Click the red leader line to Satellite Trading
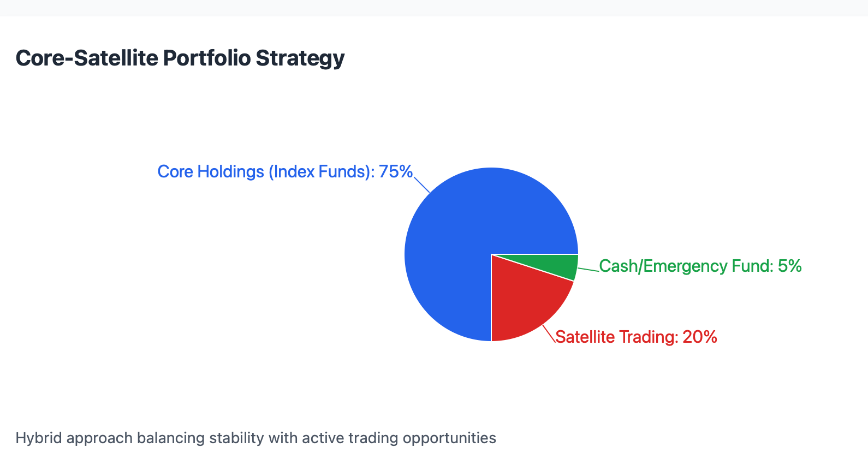 coord(549,333)
